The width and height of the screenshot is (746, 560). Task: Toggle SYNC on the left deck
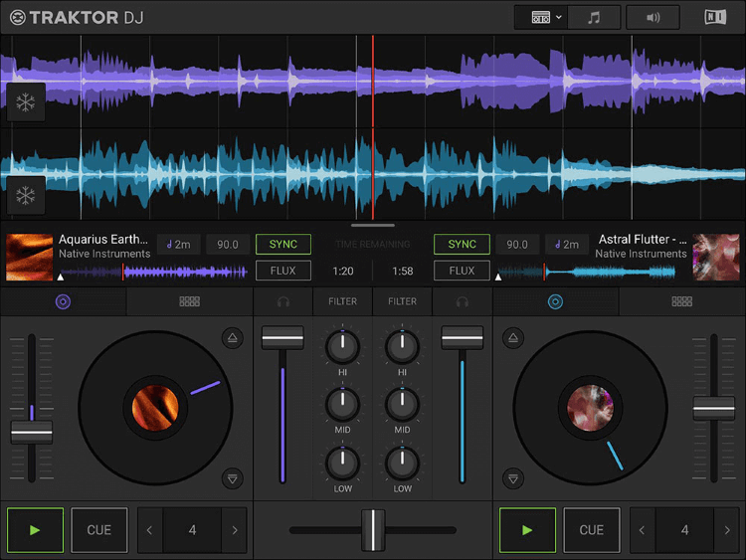[283, 244]
